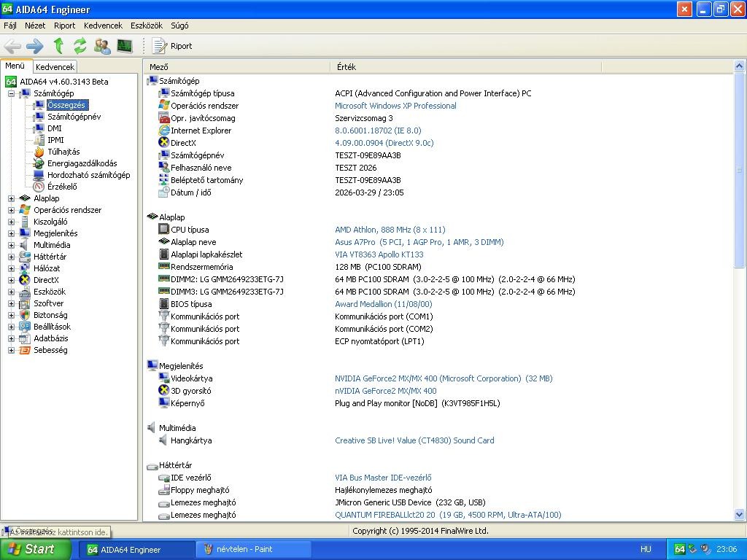This screenshot has height=560, width=747.
Task: Expand the Alaplap tree node
Action: [x=12, y=198]
